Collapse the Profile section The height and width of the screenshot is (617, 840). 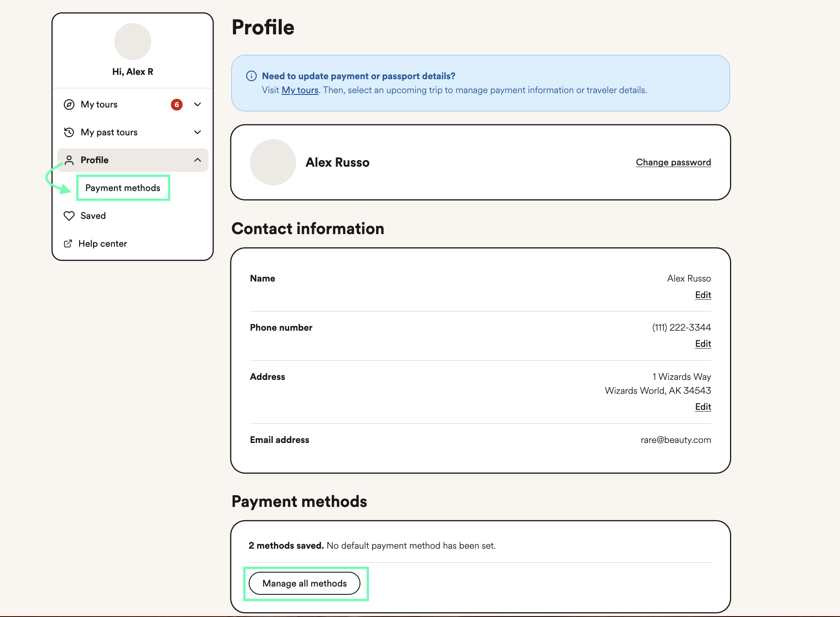click(198, 160)
